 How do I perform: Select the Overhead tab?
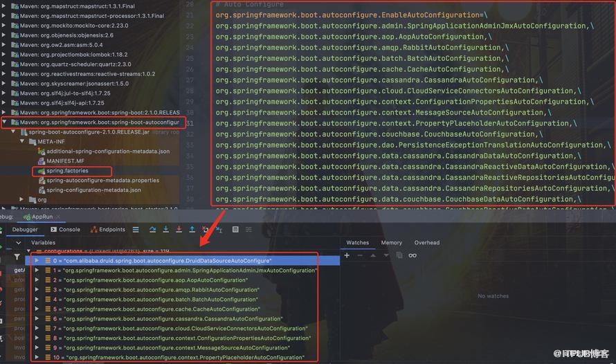(426, 243)
